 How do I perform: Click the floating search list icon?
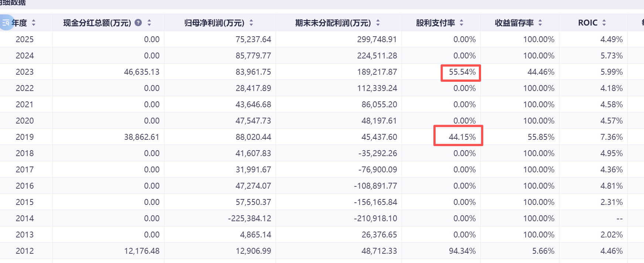6,23
